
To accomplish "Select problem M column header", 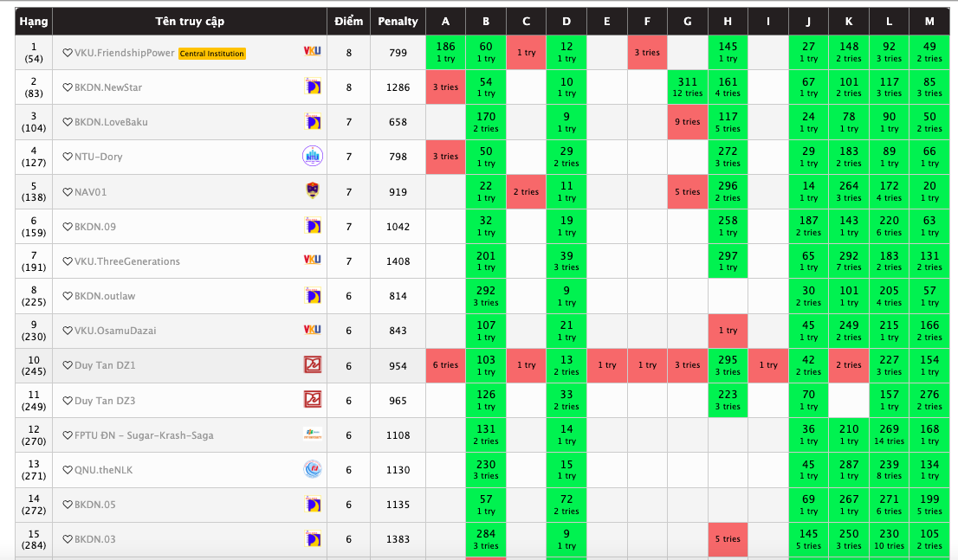I will point(929,21).
